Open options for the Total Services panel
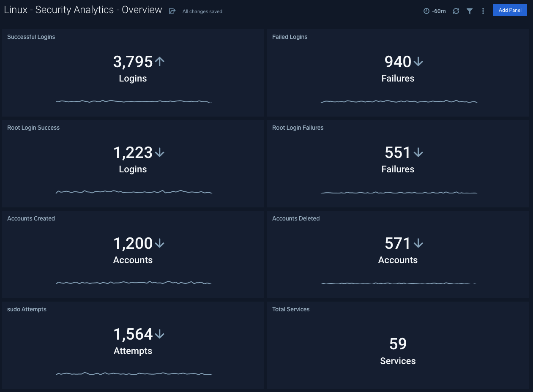Viewport: 533px width, 392px height. pyautogui.click(x=291, y=309)
